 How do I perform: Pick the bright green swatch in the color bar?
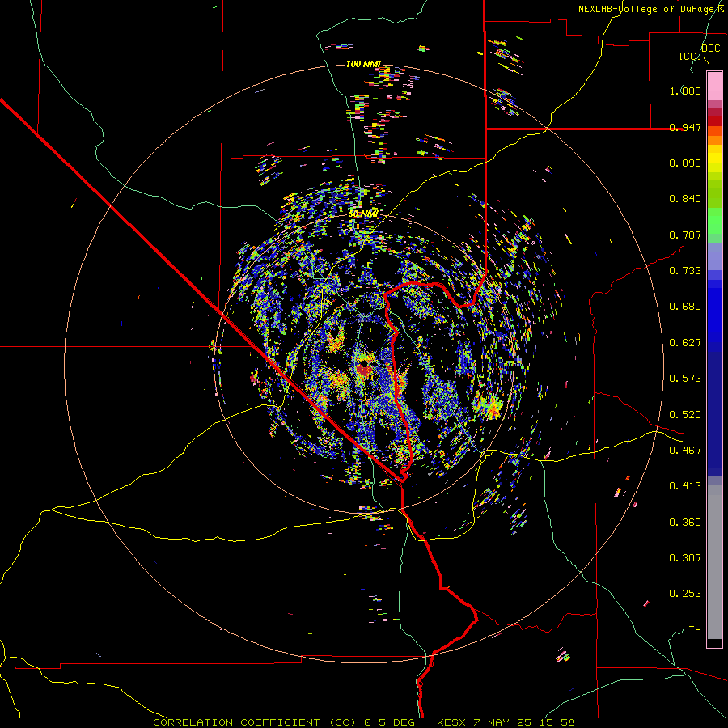(714, 221)
